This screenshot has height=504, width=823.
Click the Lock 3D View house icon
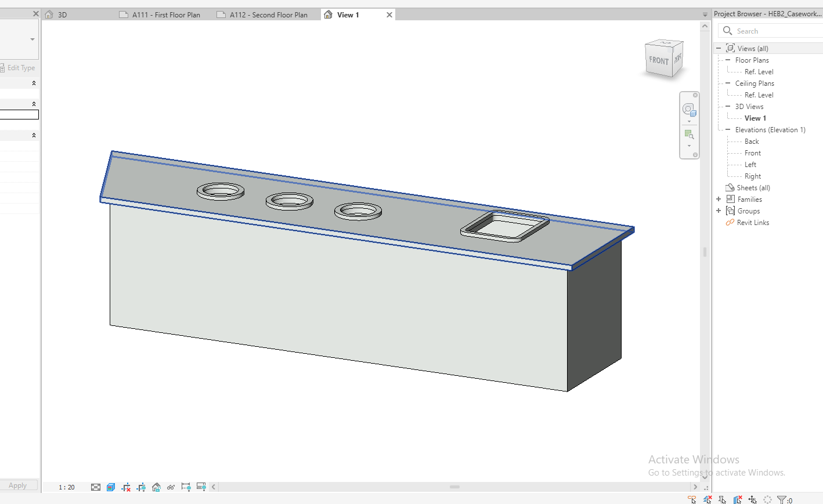point(156,487)
